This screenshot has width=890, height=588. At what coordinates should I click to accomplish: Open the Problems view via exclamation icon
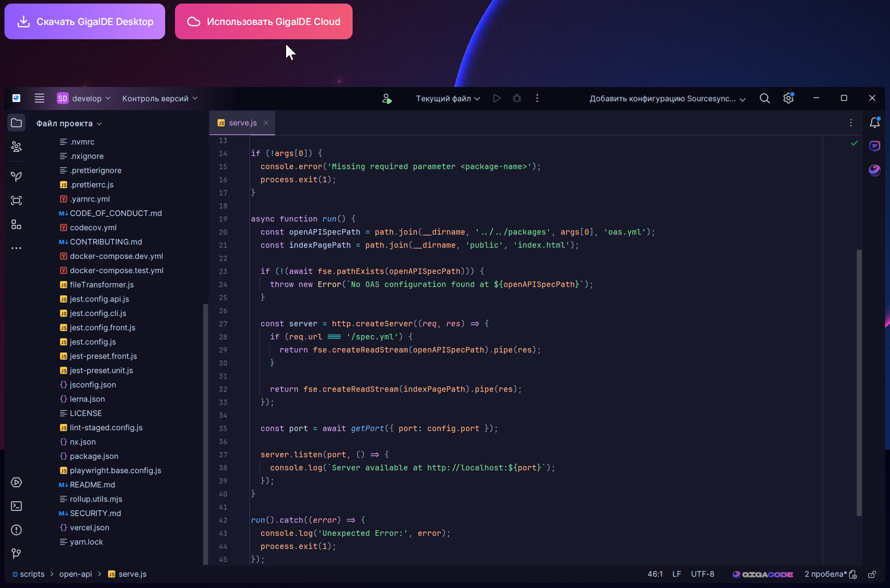click(x=16, y=530)
